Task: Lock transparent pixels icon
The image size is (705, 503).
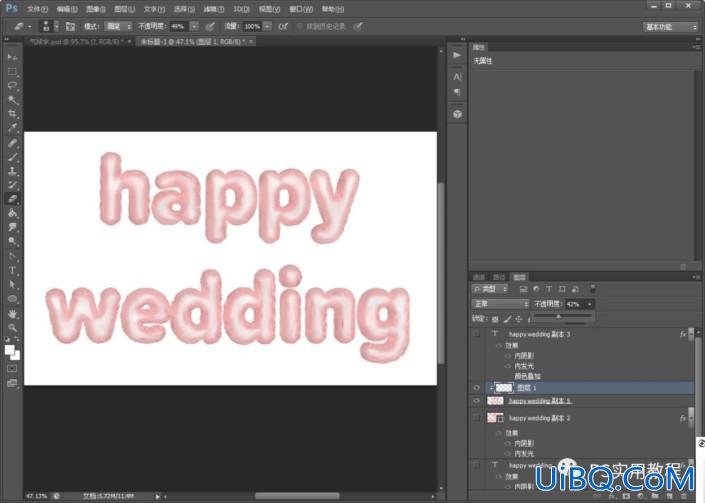Action: [x=495, y=319]
